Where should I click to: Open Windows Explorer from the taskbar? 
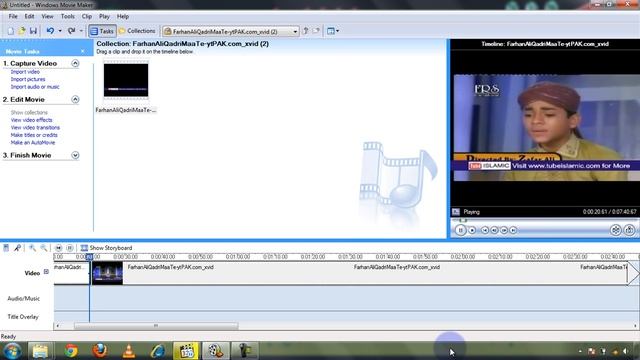pos(40,351)
